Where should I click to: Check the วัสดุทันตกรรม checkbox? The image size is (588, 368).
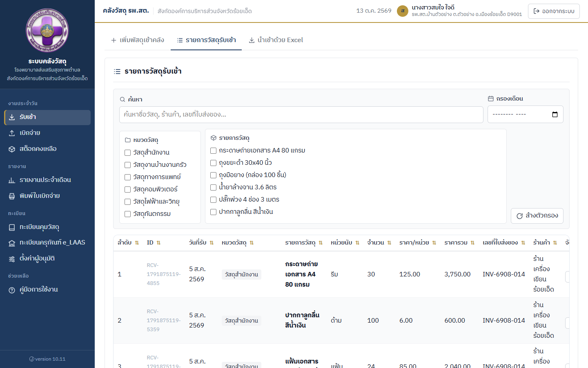[128, 214]
